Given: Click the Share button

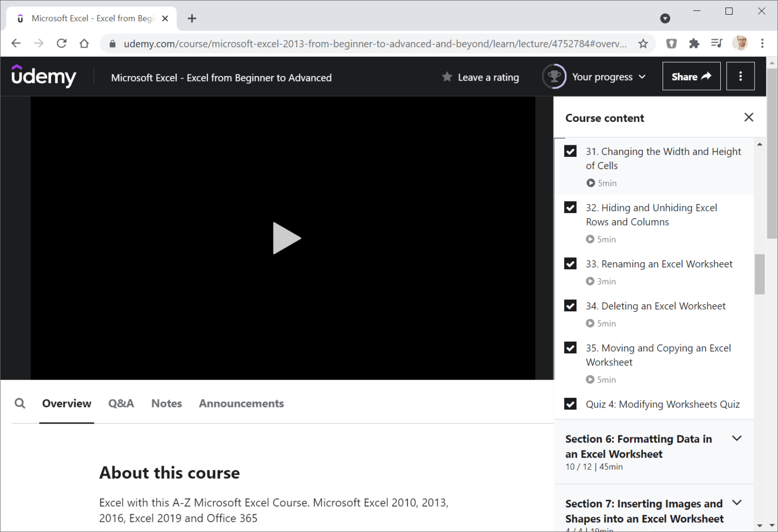Looking at the screenshot, I should [x=691, y=76].
